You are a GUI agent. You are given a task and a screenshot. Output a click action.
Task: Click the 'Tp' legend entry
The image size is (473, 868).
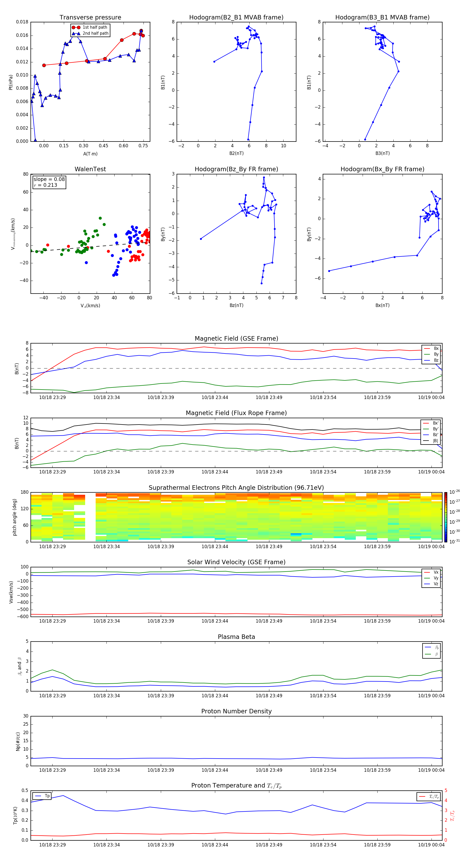click(42, 796)
